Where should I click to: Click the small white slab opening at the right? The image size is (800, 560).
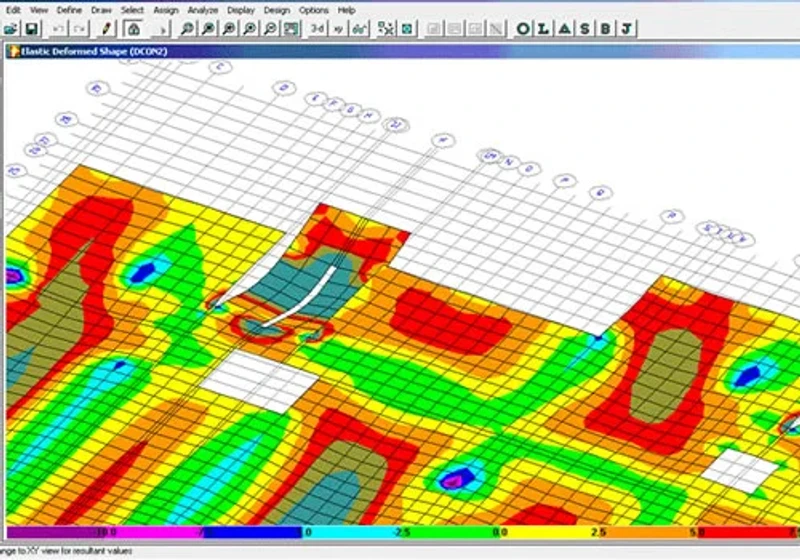pos(739,471)
